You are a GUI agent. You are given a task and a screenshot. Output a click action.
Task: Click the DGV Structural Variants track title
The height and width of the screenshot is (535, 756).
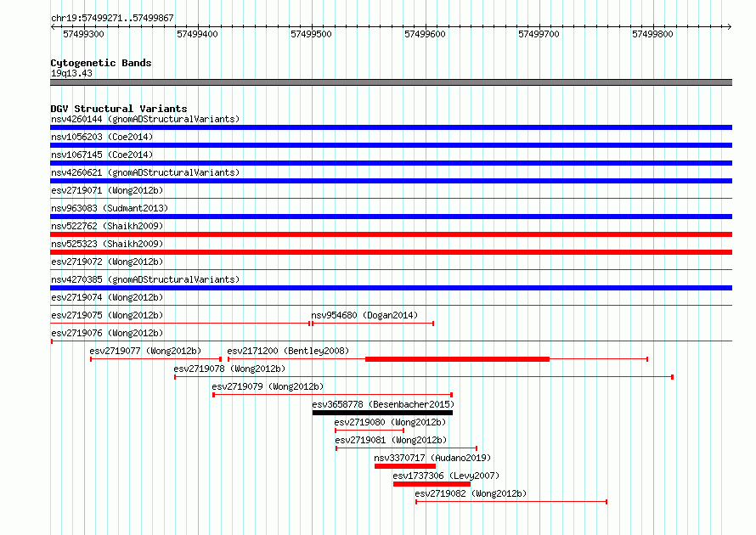119,109
